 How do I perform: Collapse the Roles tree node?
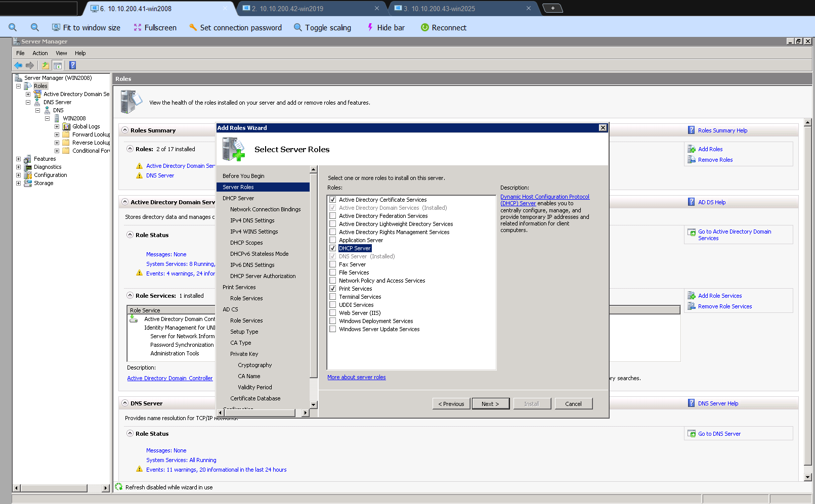point(19,86)
